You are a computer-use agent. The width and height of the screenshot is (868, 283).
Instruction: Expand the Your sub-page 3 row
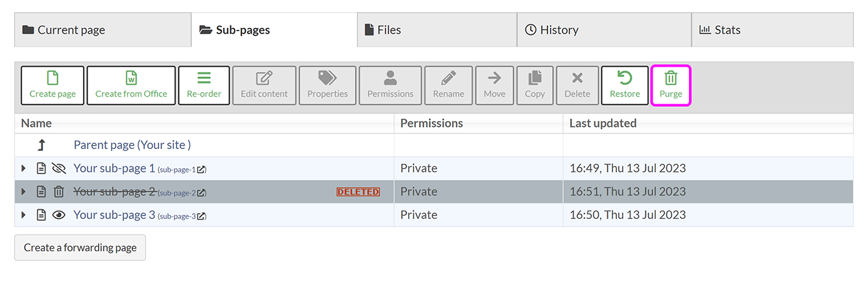(24, 215)
